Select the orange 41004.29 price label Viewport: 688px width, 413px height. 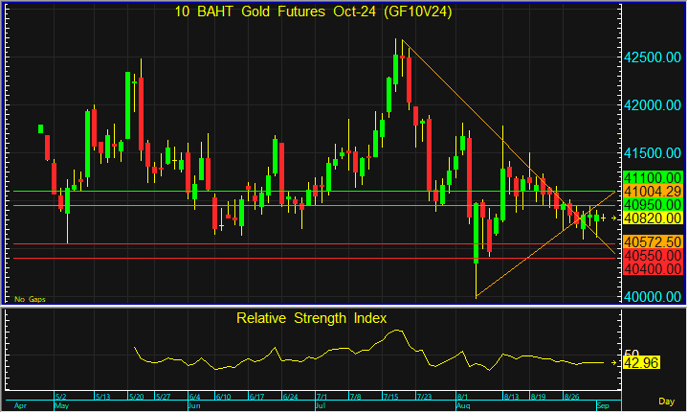point(651,190)
